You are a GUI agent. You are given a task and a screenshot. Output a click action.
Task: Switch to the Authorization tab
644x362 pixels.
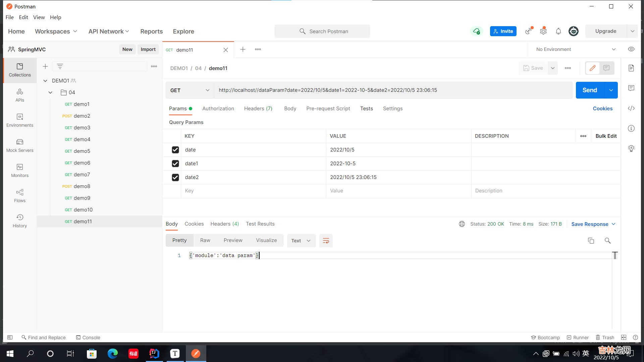[x=218, y=109]
